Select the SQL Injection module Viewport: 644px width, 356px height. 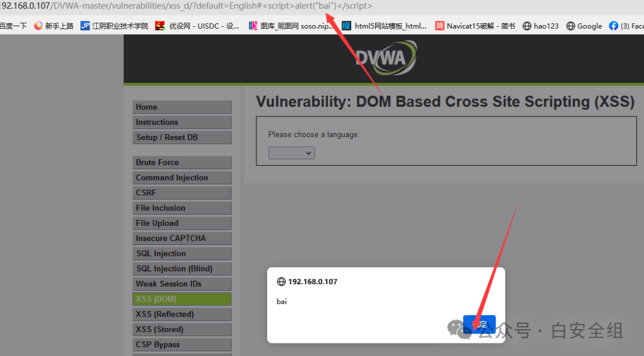pyautogui.click(x=182, y=253)
